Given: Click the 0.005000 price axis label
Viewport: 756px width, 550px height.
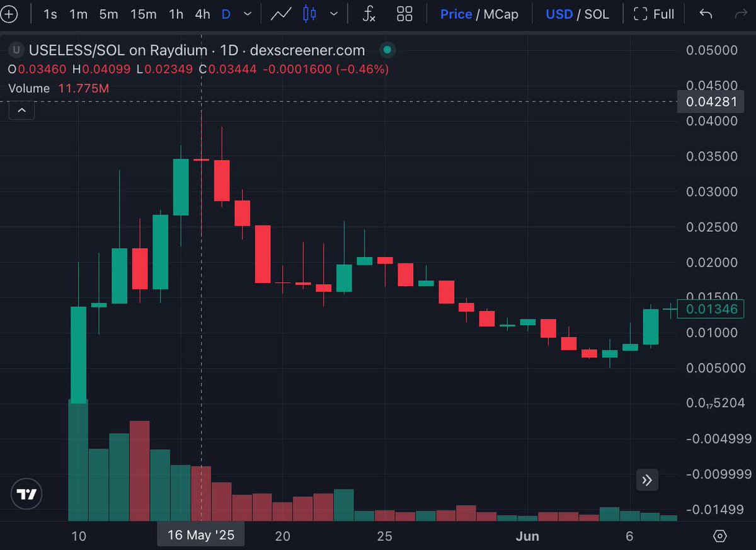Looking at the screenshot, I should tap(715, 367).
